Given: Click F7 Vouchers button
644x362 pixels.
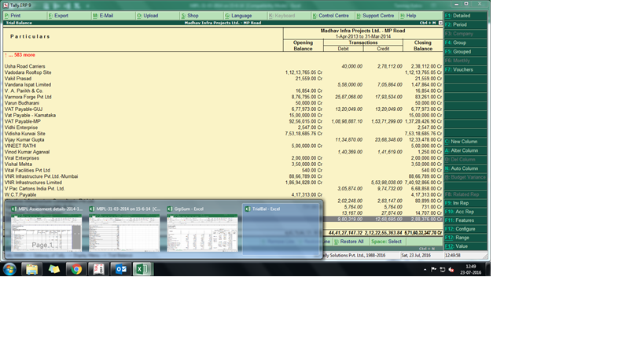Looking at the screenshot, I should (x=466, y=70).
